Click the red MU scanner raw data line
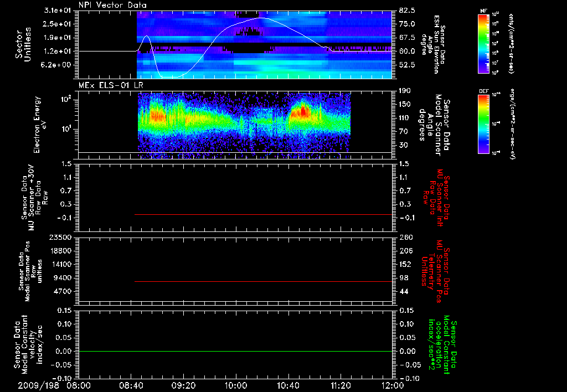 click(x=263, y=214)
